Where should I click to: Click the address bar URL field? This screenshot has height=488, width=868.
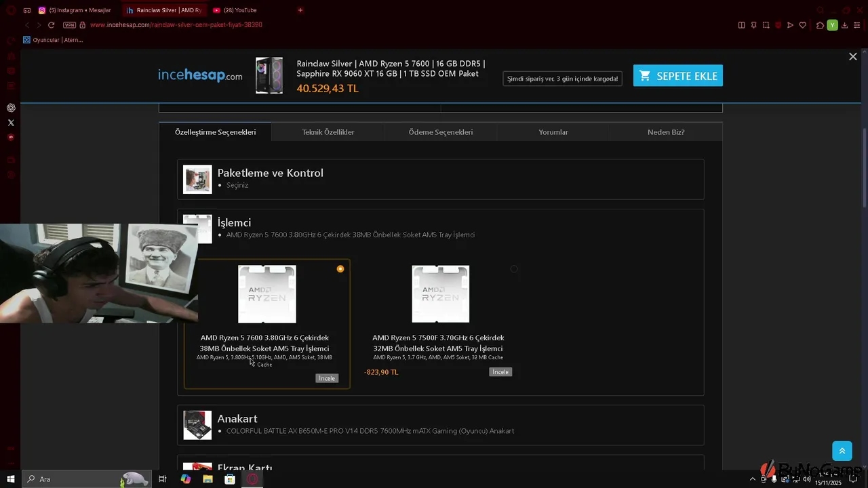[x=407, y=25]
